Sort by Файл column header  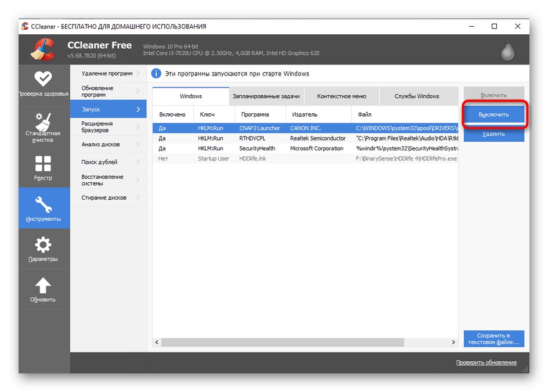405,114
